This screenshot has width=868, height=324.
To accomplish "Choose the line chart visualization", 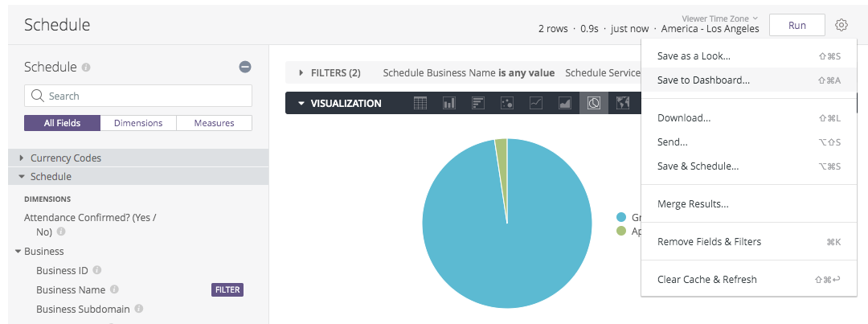I will tap(535, 103).
